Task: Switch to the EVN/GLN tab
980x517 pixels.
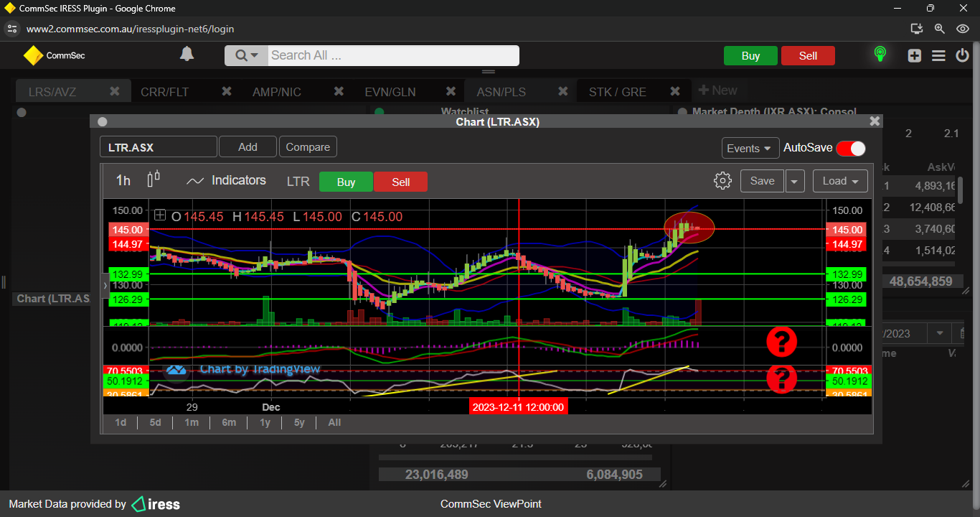Action: (x=390, y=92)
